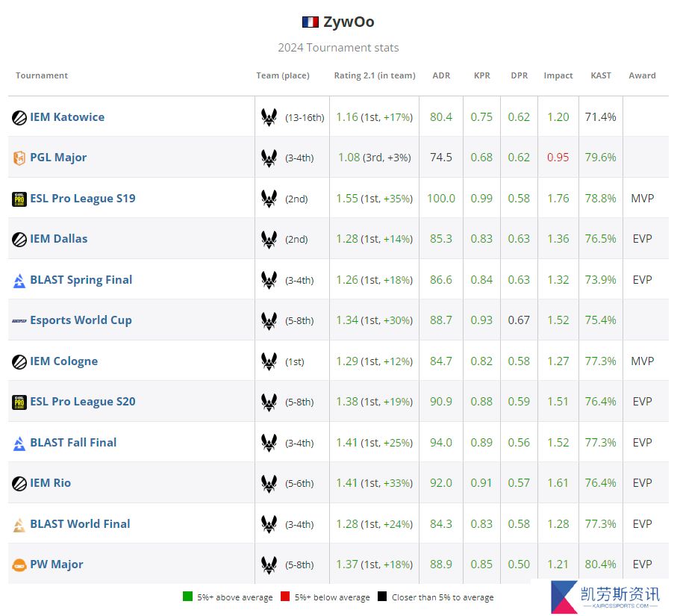This screenshot has height=616, width=680.
Task: Click the French flag icon beside ZywOo
Action: click(x=310, y=22)
